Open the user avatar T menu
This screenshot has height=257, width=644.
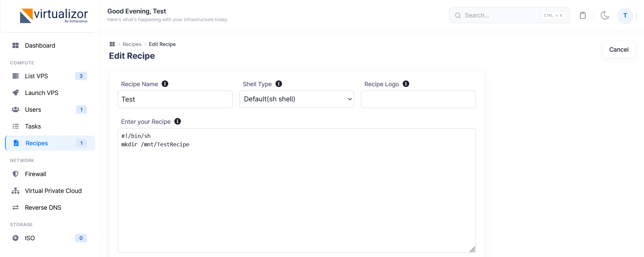pyautogui.click(x=625, y=15)
